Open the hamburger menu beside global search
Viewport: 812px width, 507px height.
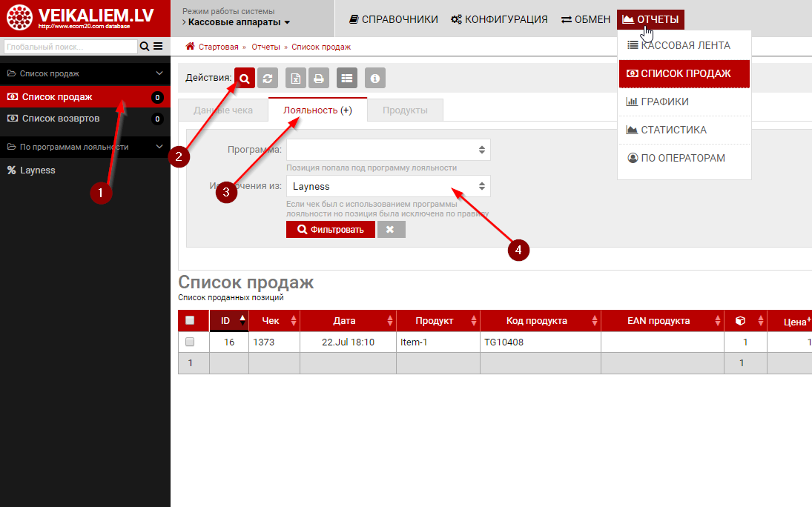click(158, 47)
